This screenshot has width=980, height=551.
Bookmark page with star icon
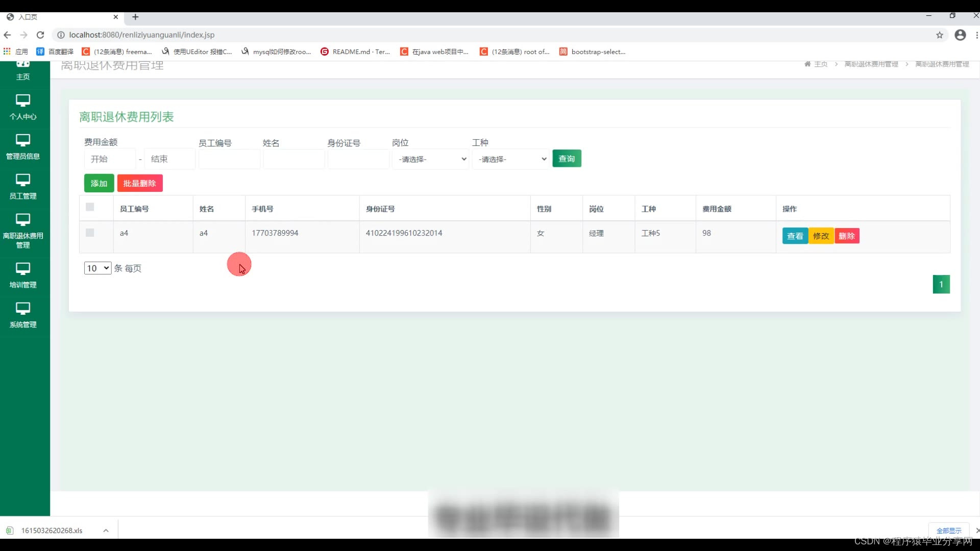coord(939,35)
